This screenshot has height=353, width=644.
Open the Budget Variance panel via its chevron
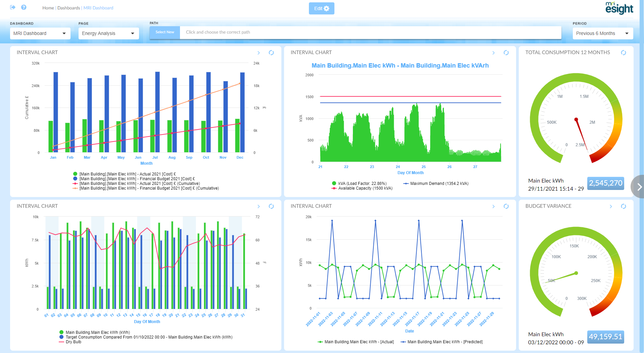click(611, 206)
